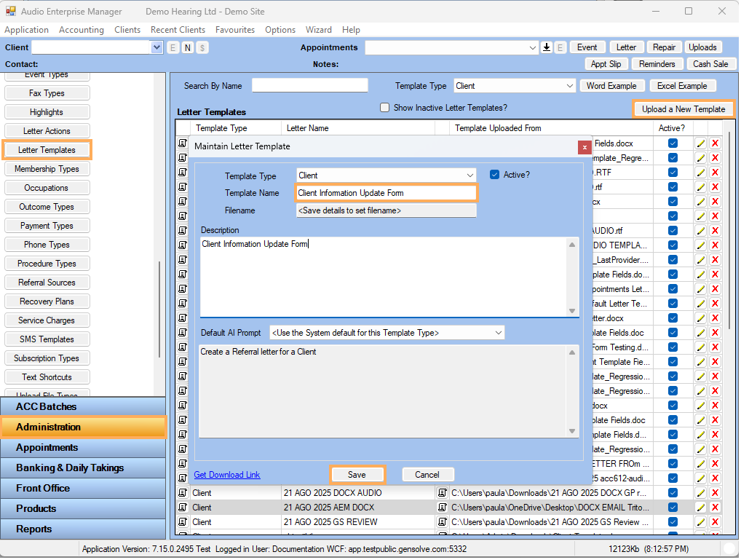Click edit pencil for 21 AGO 2025 DOCX AUDIO

point(700,493)
